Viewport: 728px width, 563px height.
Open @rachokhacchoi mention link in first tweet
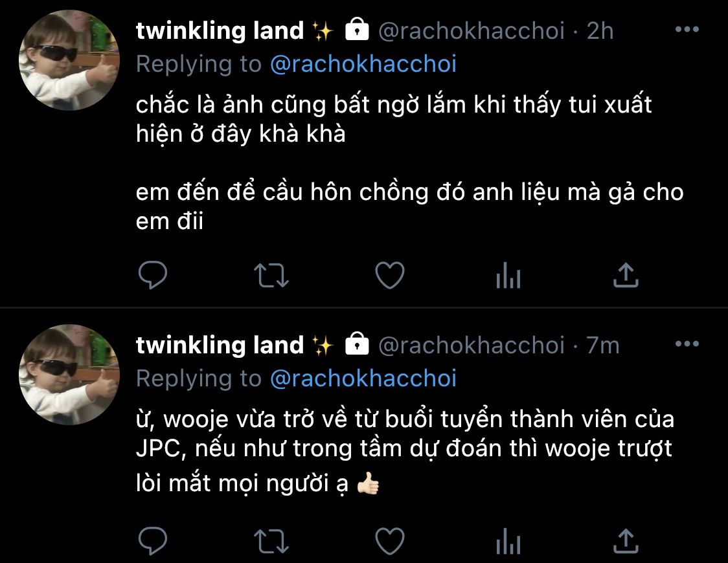point(363,64)
